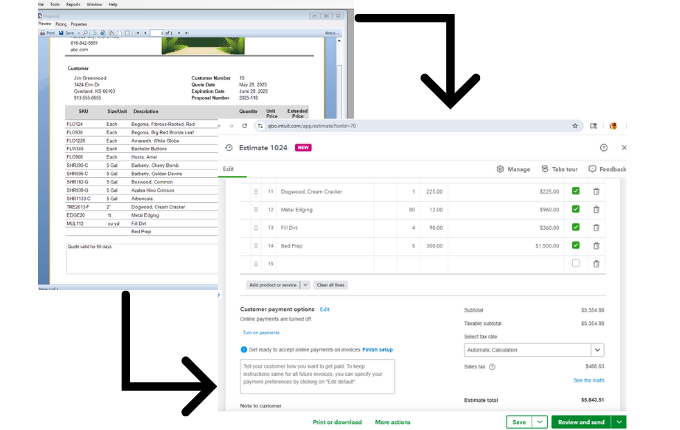Screen dimensions: 680x430
Task: Click the Save disk icon in Proposal toolbar
Action: coord(61,33)
